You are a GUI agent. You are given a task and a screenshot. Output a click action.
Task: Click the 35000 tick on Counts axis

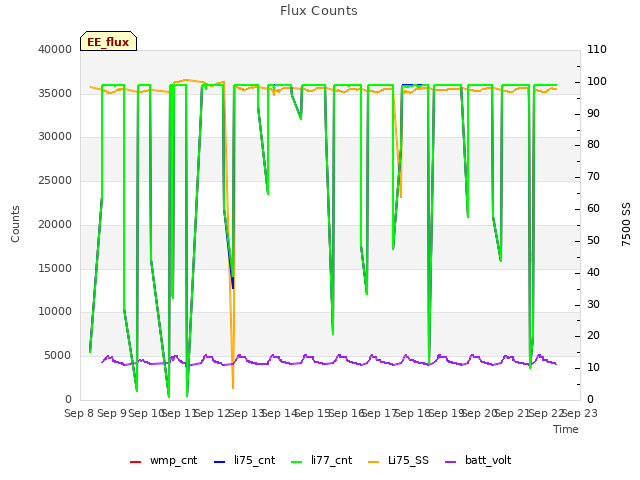[x=55, y=93]
